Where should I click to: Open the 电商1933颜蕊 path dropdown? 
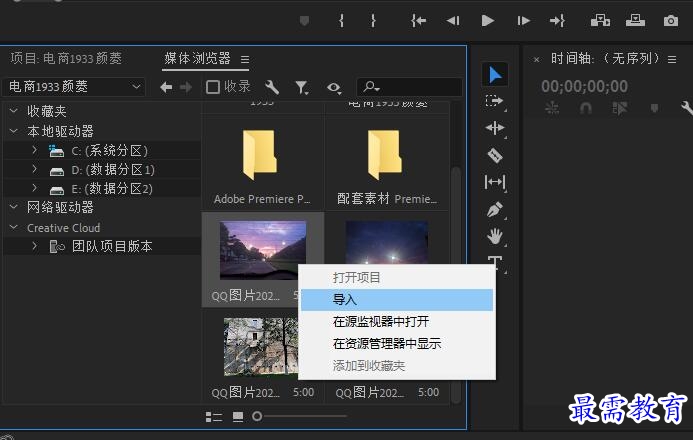73,87
